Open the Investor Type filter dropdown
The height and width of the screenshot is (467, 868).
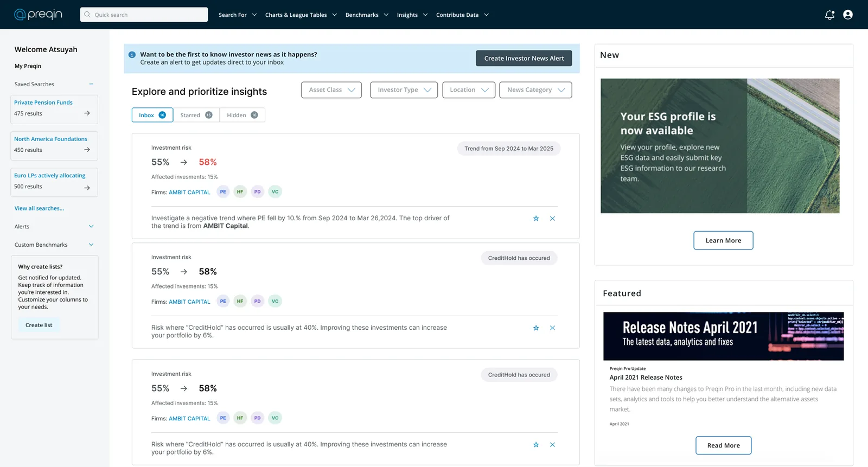pos(404,90)
